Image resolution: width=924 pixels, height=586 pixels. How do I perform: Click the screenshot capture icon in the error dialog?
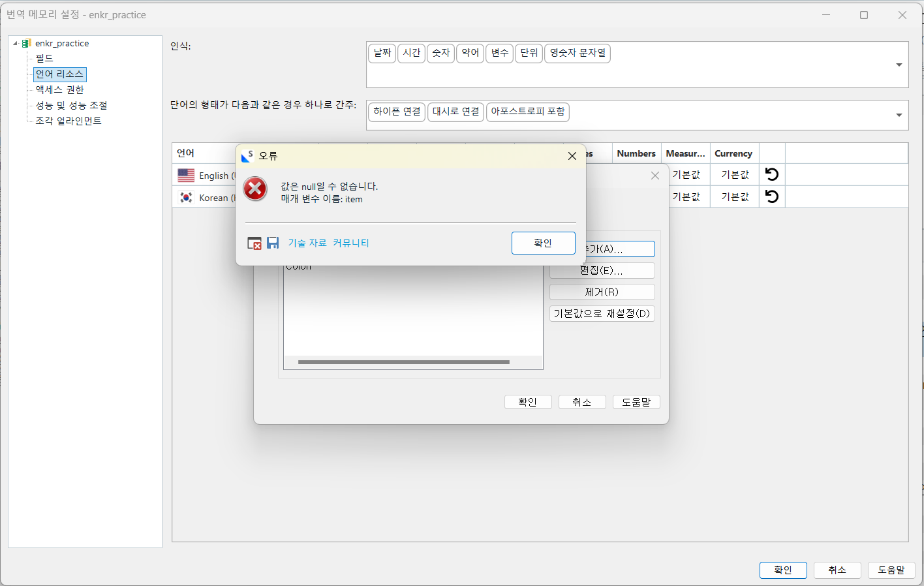(254, 243)
